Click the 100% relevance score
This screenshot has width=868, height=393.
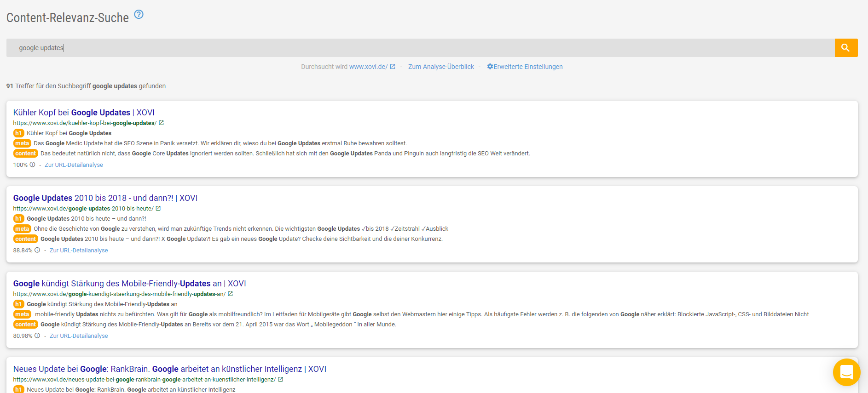(20, 165)
